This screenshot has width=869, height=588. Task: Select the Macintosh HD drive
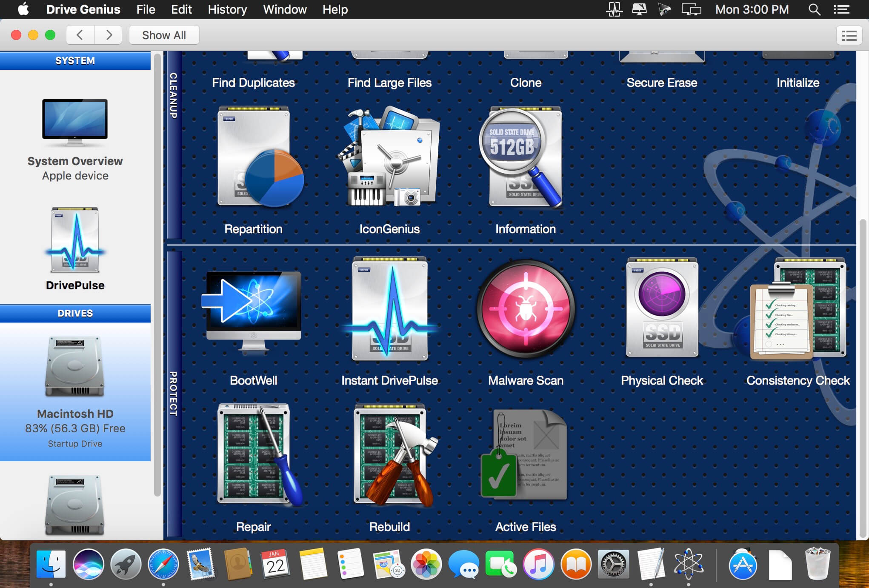coord(75,392)
